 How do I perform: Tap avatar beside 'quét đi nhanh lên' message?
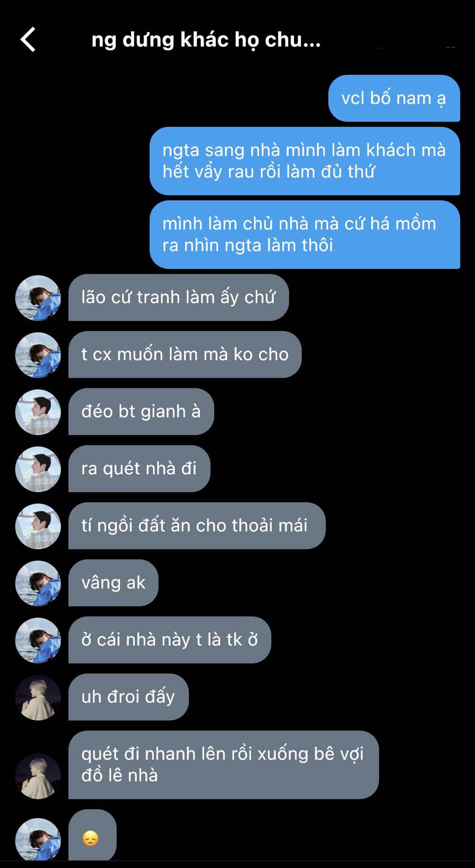38,776
